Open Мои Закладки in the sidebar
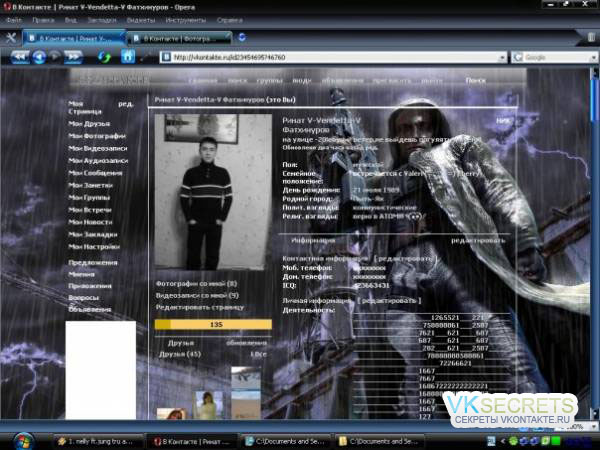This screenshot has width=600, height=450. click(93, 234)
